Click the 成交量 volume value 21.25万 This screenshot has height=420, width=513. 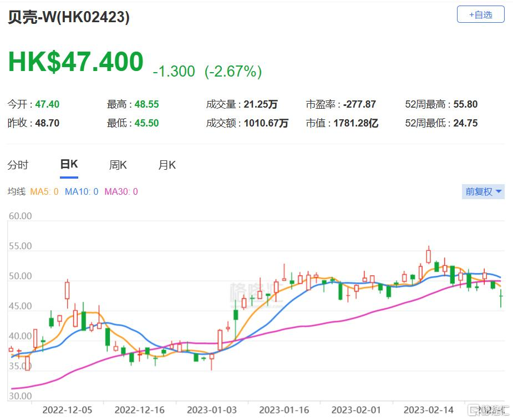(x=260, y=103)
